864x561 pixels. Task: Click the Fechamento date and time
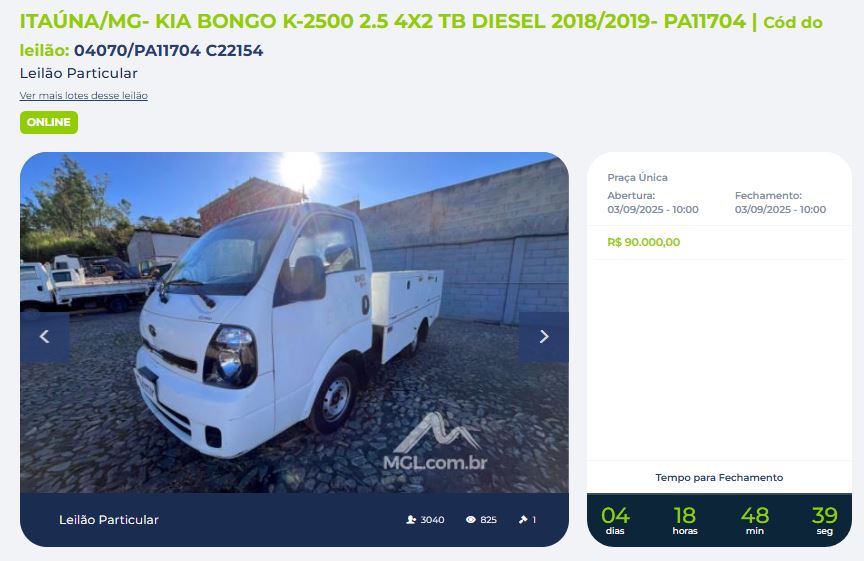coord(780,209)
